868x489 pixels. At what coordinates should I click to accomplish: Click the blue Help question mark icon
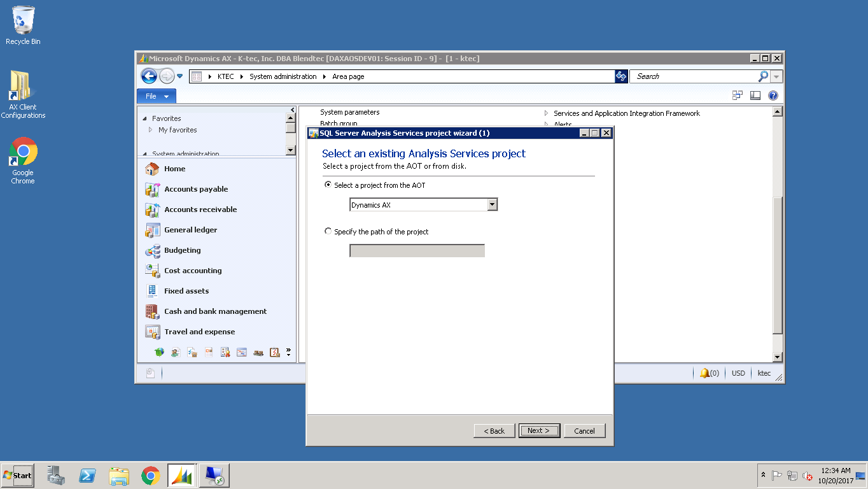click(773, 96)
